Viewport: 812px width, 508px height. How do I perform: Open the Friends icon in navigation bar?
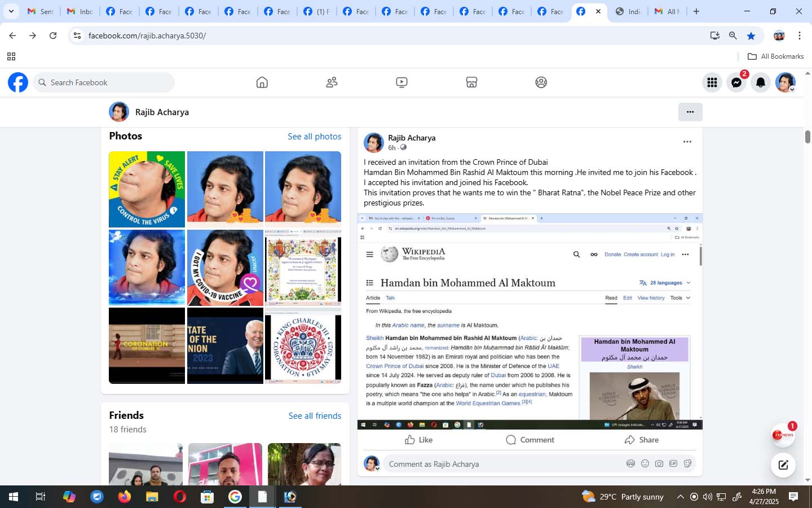332,82
